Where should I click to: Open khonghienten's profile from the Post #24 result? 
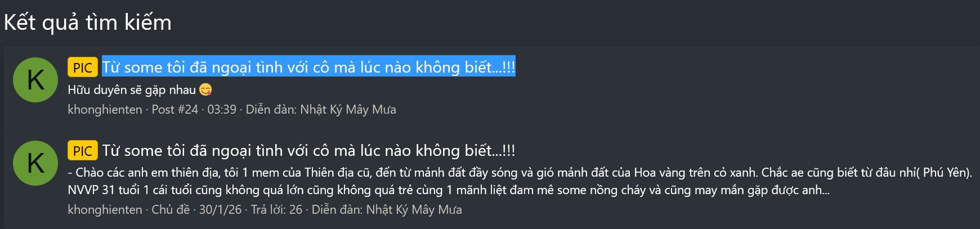105,110
